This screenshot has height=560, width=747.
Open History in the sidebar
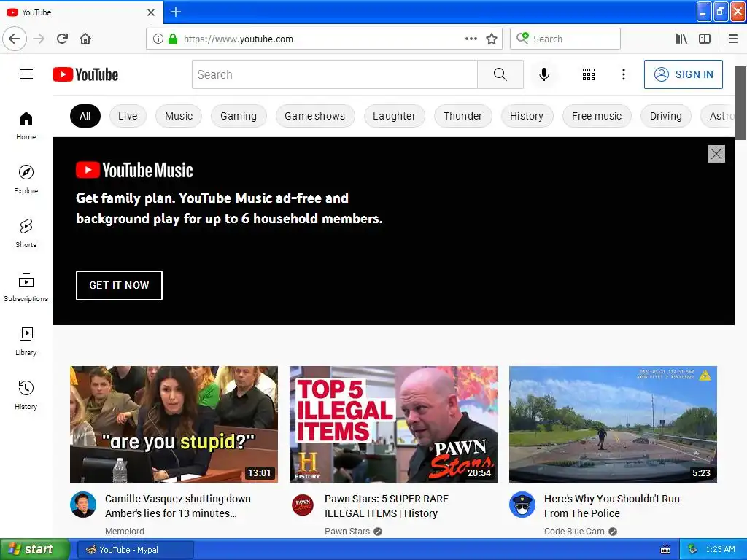26,395
